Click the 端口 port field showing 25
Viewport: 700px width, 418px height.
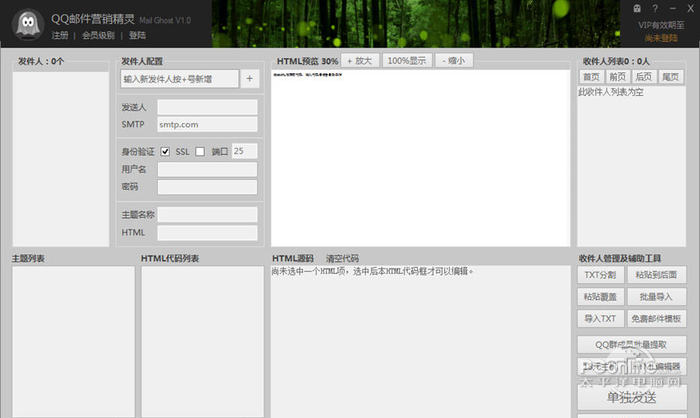coord(245,151)
